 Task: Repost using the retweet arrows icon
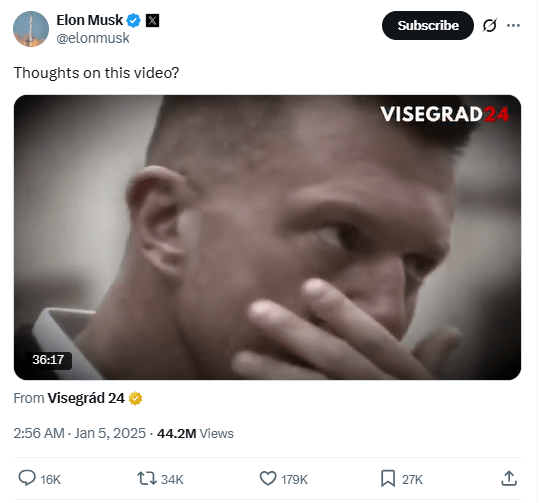pos(147,479)
